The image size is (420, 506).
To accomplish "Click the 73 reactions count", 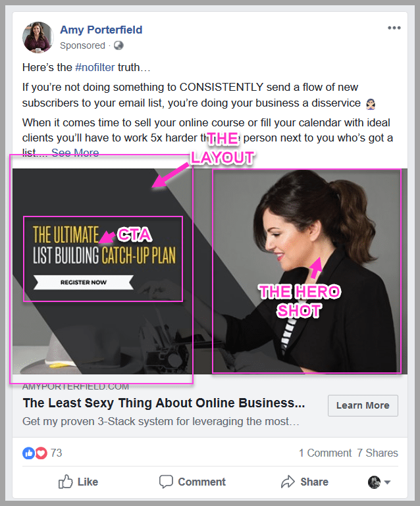I will pos(56,453).
